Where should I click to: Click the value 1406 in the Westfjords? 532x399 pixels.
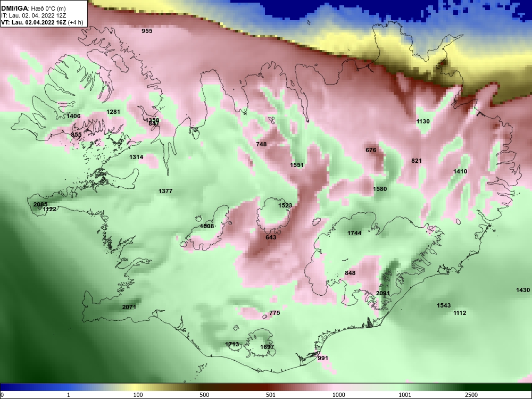point(73,116)
